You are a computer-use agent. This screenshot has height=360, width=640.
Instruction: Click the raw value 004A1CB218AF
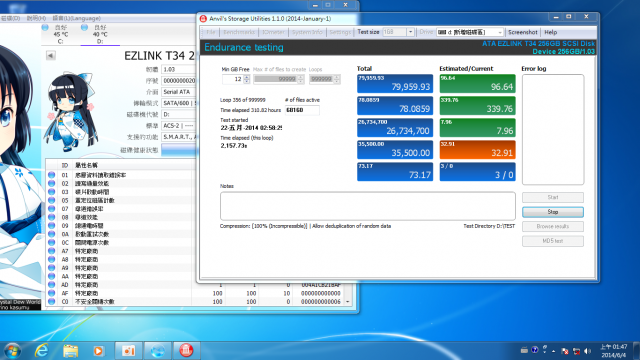tap(320, 285)
